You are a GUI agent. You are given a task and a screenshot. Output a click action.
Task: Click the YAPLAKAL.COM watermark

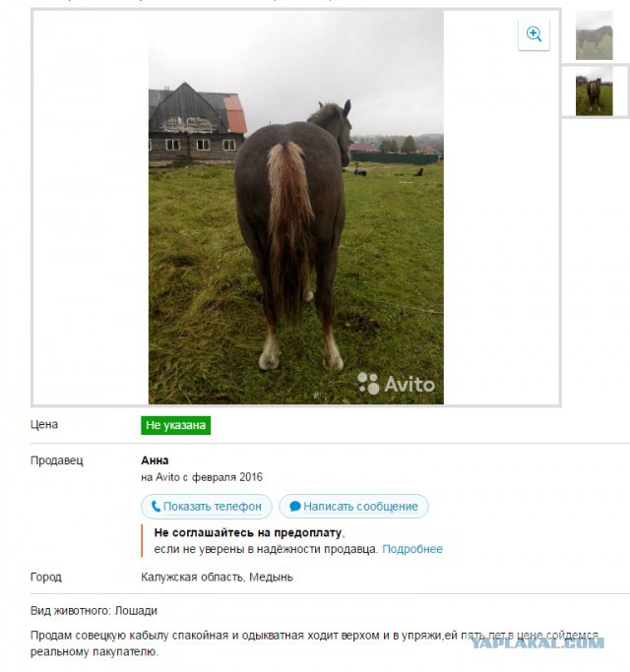point(537,642)
